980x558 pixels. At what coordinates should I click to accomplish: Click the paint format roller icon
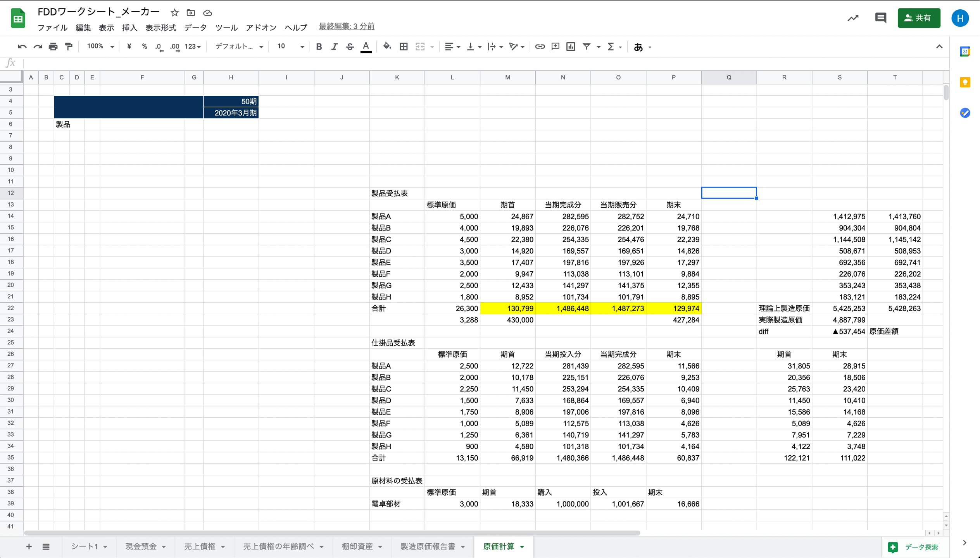click(69, 46)
